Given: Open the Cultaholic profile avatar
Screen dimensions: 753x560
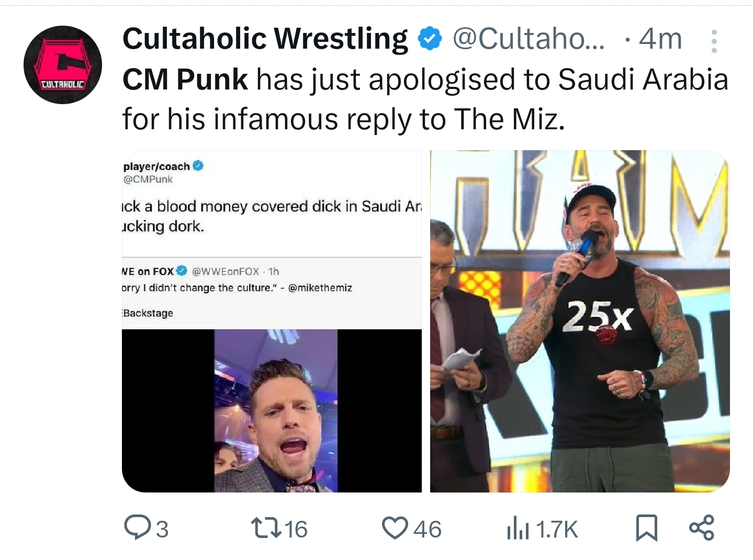Looking at the screenshot, I should coord(63,65).
